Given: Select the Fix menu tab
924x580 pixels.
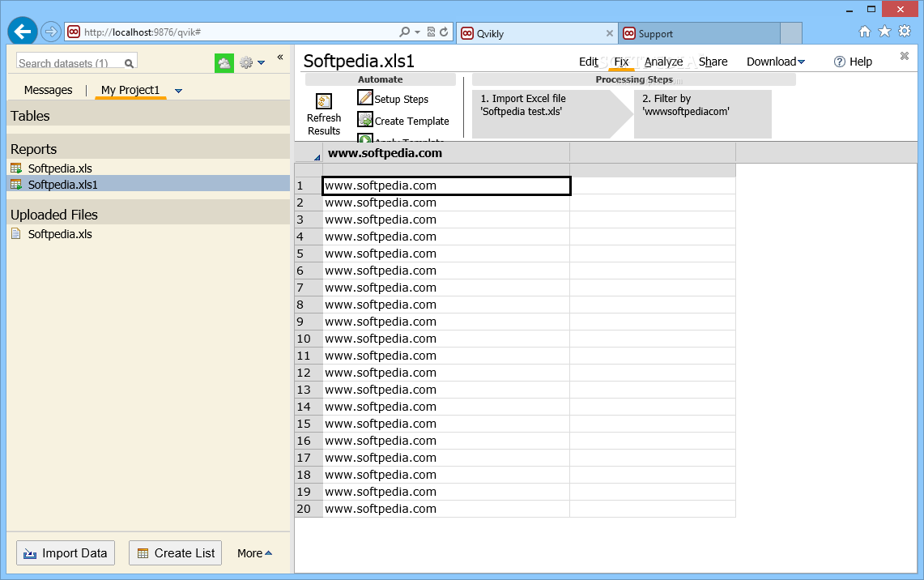Looking at the screenshot, I should 621,62.
